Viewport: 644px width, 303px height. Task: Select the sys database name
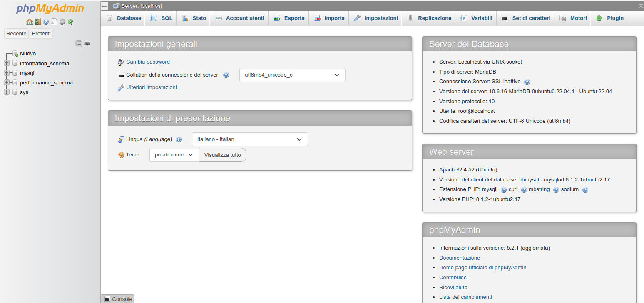pyautogui.click(x=24, y=92)
